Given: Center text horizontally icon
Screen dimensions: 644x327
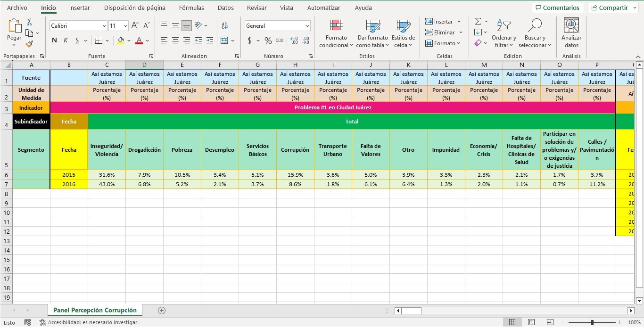Looking at the screenshot, I should pyautogui.click(x=175, y=41).
